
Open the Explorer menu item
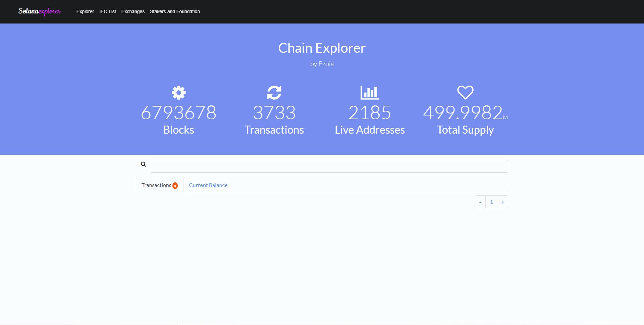point(85,11)
